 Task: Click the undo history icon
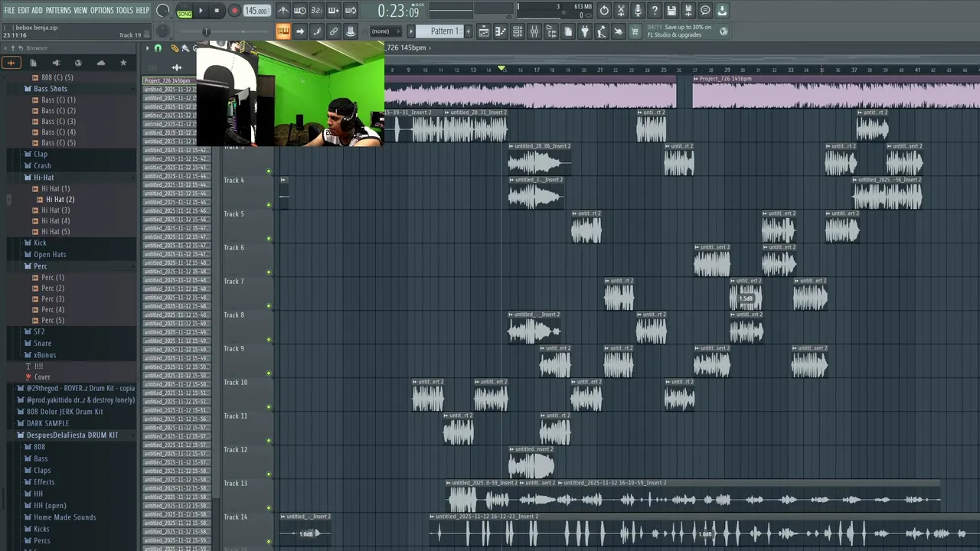[604, 11]
